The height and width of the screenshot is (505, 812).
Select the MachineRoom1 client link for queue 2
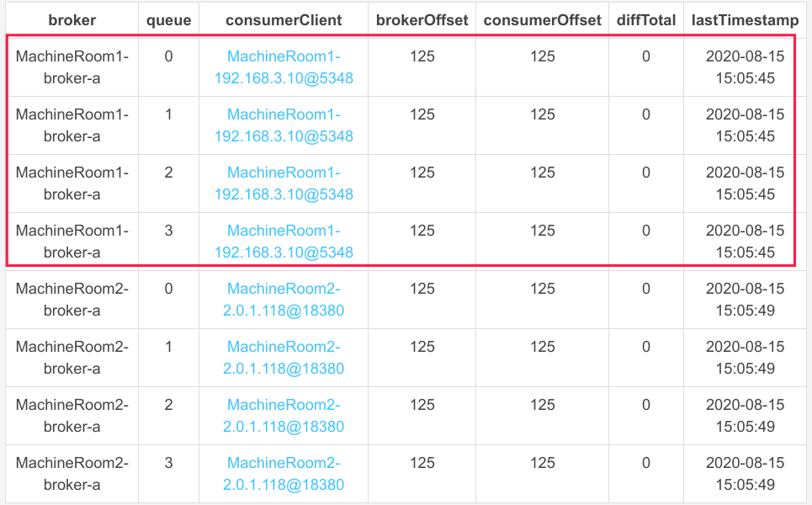click(x=284, y=183)
